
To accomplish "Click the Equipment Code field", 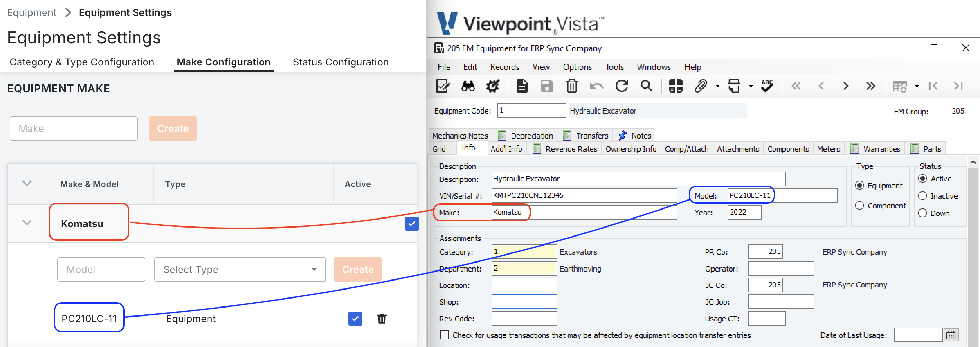I will point(531,110).
